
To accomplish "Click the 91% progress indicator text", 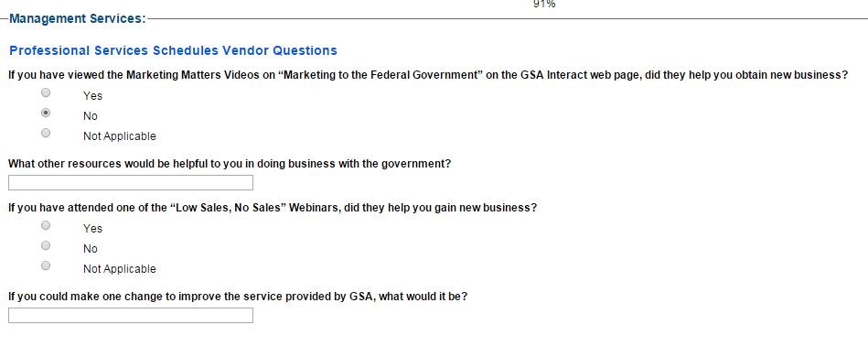I will tap(544, 4).
